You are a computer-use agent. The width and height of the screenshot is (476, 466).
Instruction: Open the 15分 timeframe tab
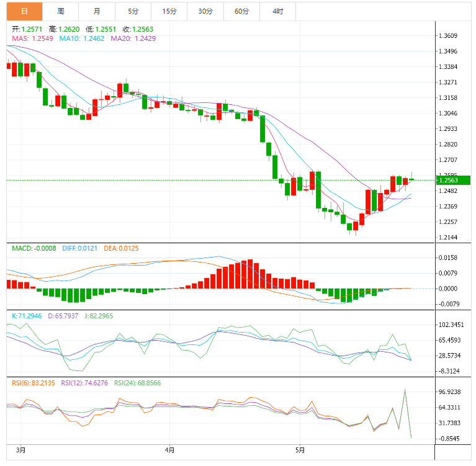pyautogui.click(x=169, y=12)
